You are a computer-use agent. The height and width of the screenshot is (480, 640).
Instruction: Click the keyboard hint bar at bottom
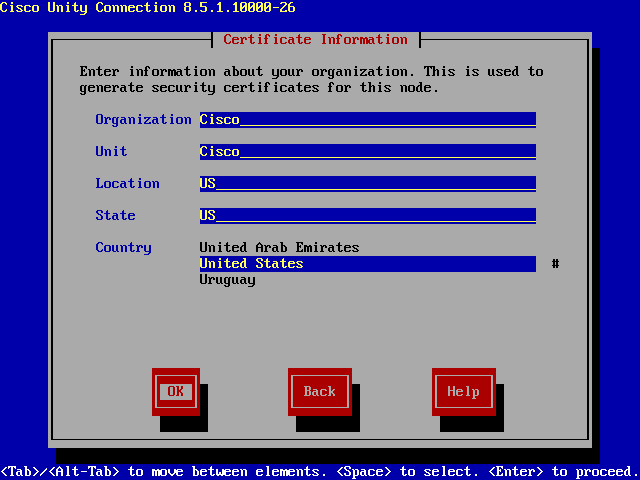pyautogui.click(x=319, y=471)
